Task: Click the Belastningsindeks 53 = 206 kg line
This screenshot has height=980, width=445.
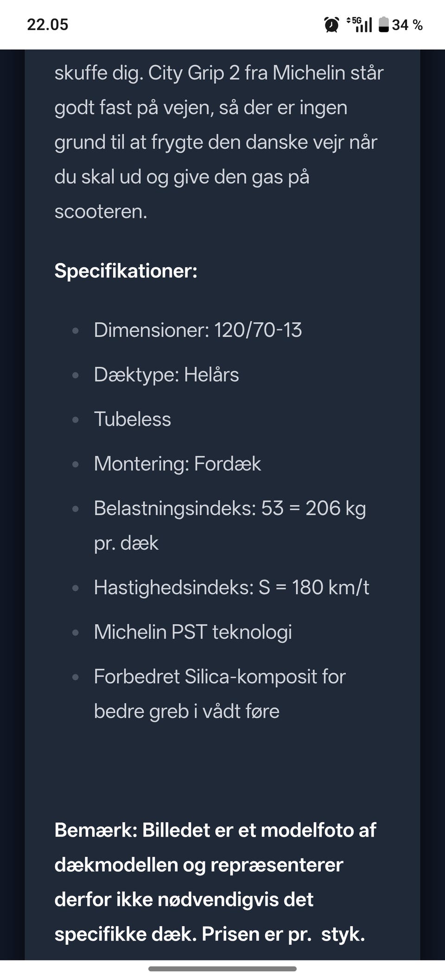Action: click(230, 509)
